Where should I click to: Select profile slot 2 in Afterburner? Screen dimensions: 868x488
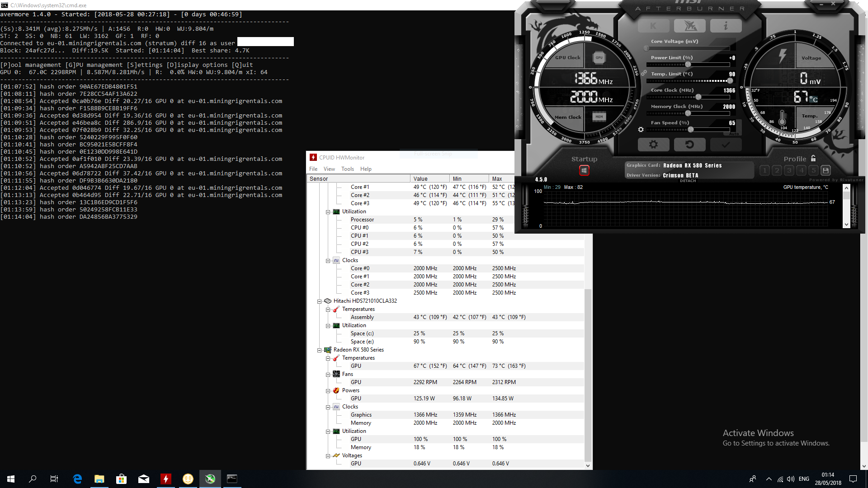click(777, 170)
